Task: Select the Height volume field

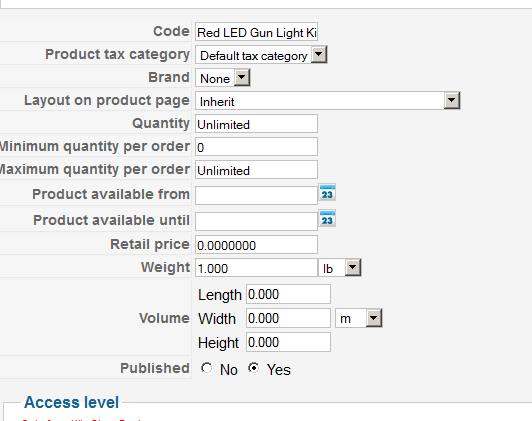Action: (288, 342)
